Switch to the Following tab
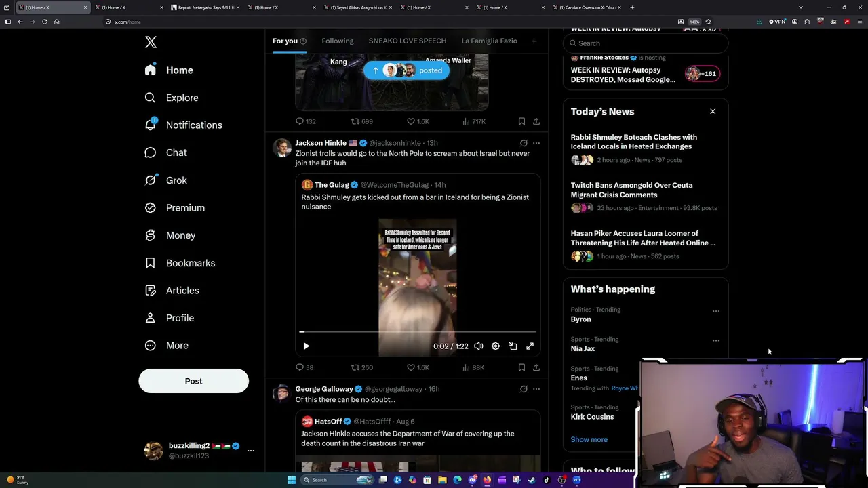The width and height of the screenshot is (868, 488). pyautogui.click(x=338, y=41)
